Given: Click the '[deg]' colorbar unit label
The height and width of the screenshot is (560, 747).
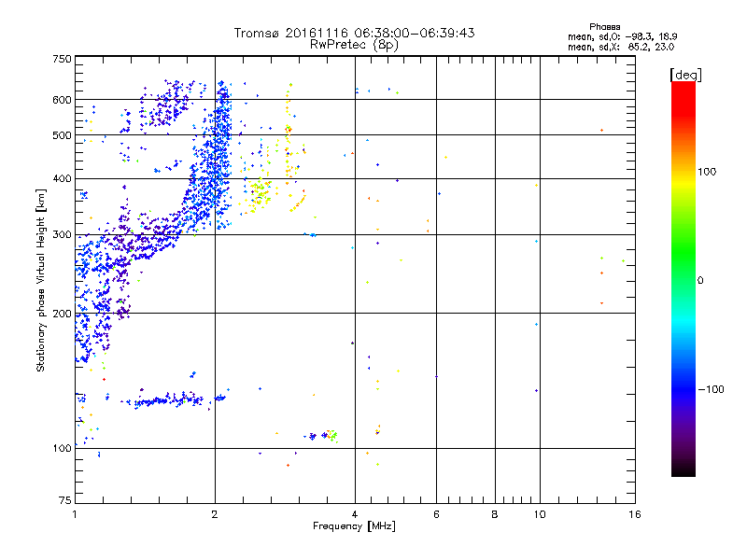Looking at the screenshot, I should tap(685, 75).
